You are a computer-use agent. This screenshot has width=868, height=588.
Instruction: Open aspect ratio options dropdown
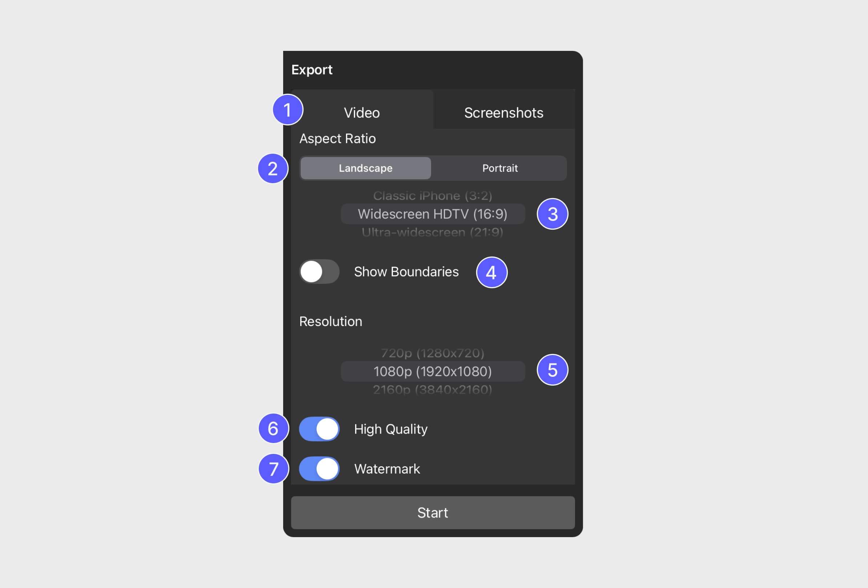[x=433, y=214]
